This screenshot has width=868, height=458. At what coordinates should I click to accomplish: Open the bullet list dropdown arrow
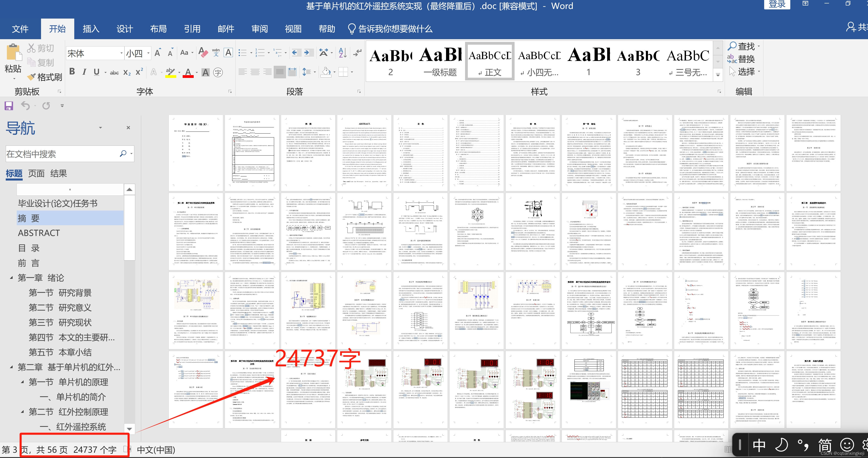click(x=251, y=53)
